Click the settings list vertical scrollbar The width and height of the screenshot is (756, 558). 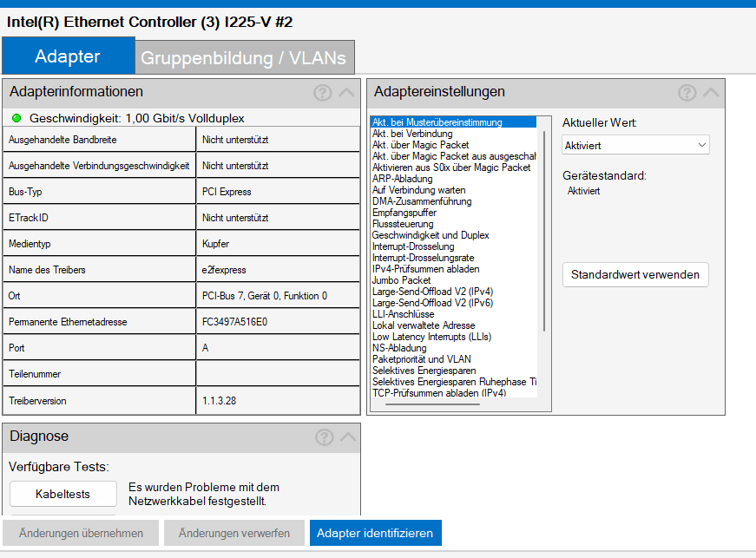coord(544,232)
